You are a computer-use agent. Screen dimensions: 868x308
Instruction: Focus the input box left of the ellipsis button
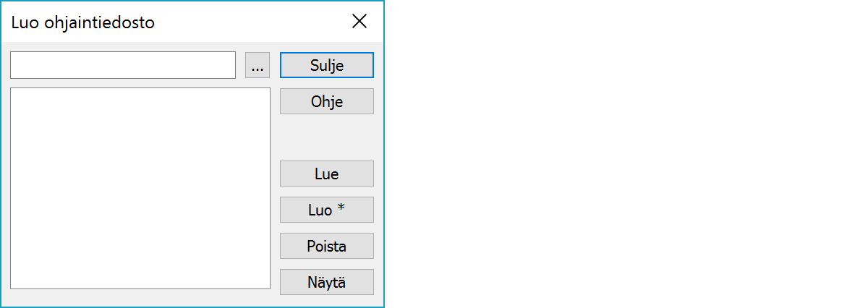coord(123,65)
